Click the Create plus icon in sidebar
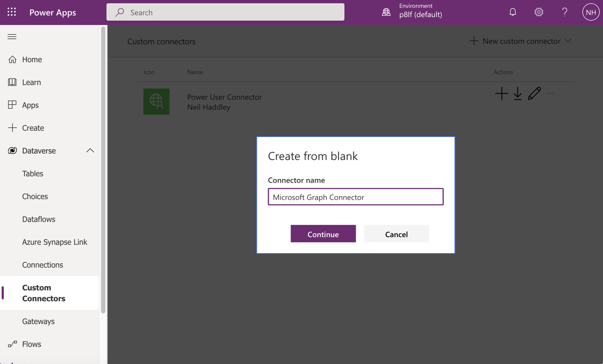 pyautogui.click(x=12, y=128)
